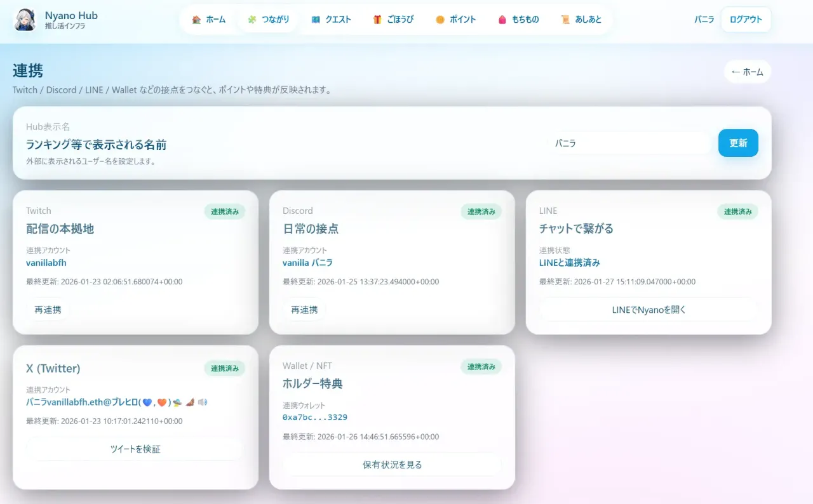
Task: Click the Hub display name input field
Action: coord(629,143)
